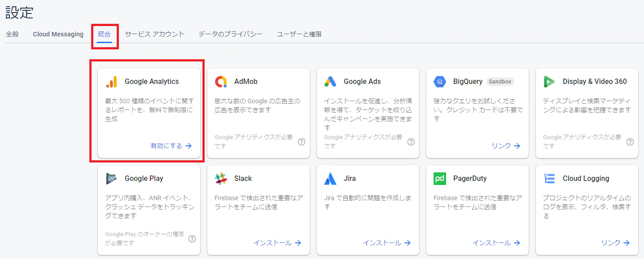Viewport: 644px width, 259px height.
Task: Click the PagerDuty logo icon
Action: pos(440,179)
